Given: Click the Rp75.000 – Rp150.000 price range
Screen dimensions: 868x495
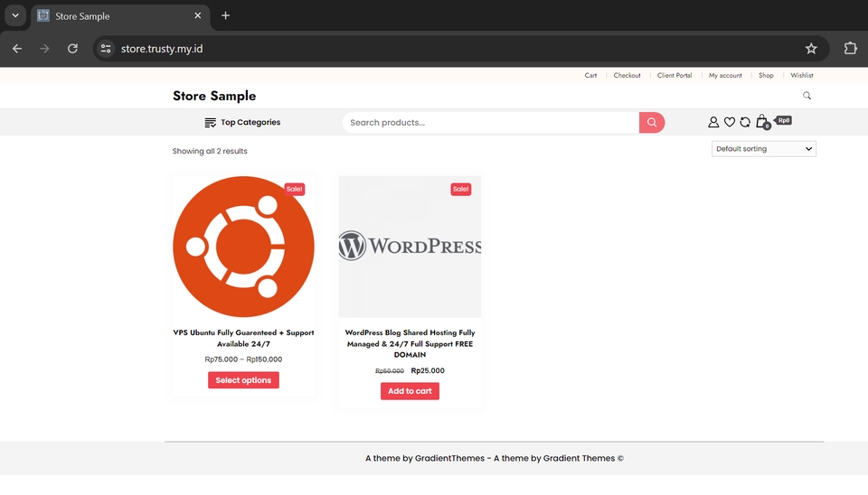Looking at the screenshot, I should point(243,359).
